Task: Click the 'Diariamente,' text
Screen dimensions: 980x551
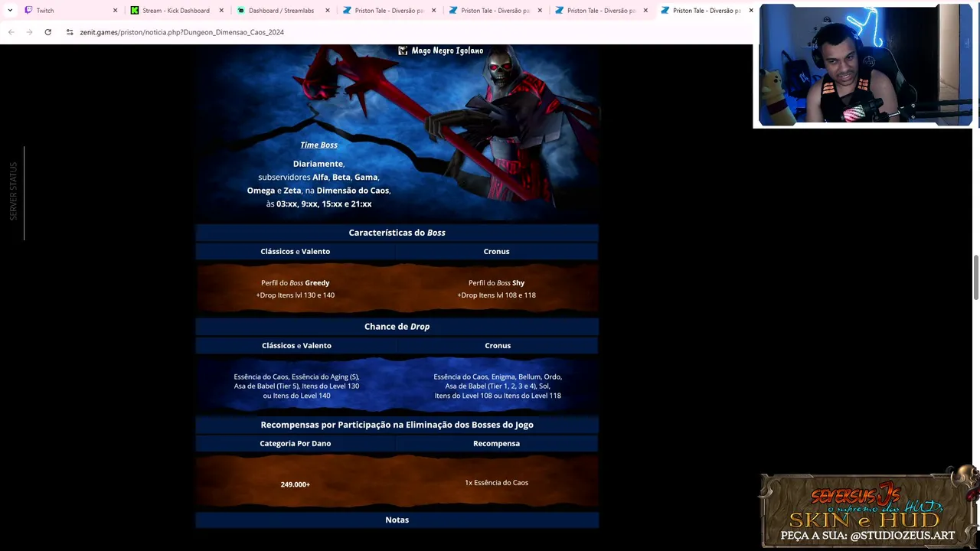Action: [x=318, y=164]
